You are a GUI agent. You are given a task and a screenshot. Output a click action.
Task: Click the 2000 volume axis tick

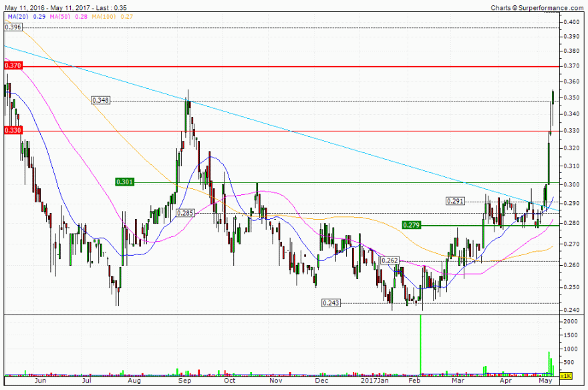[x=571, y=321]
